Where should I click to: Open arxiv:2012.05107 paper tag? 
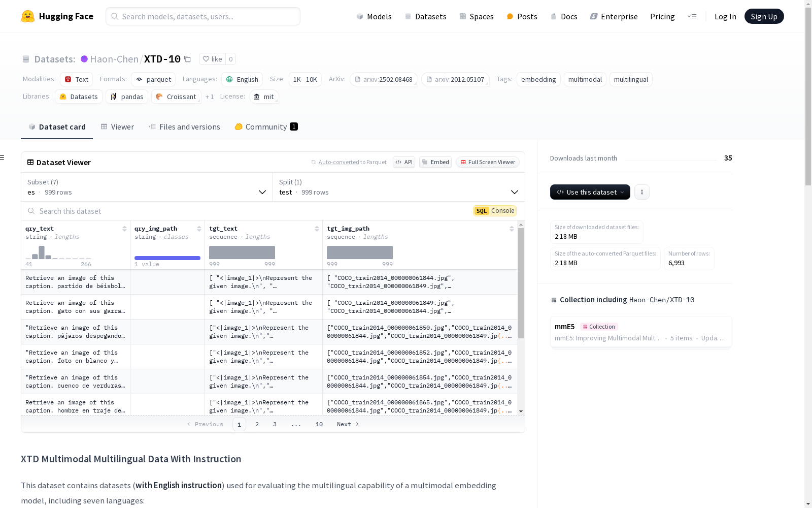click(x=455, y=79)
